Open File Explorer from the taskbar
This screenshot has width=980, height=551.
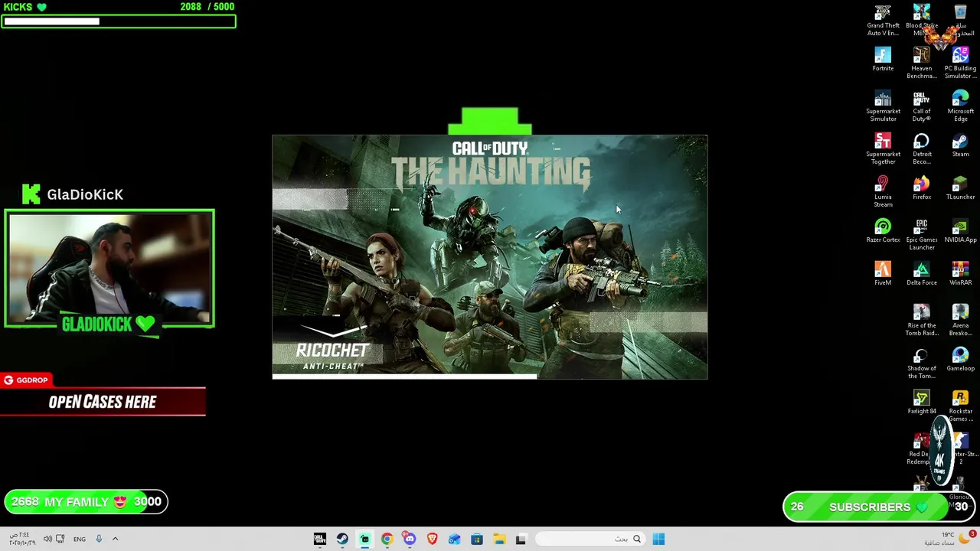click(499, 539)
